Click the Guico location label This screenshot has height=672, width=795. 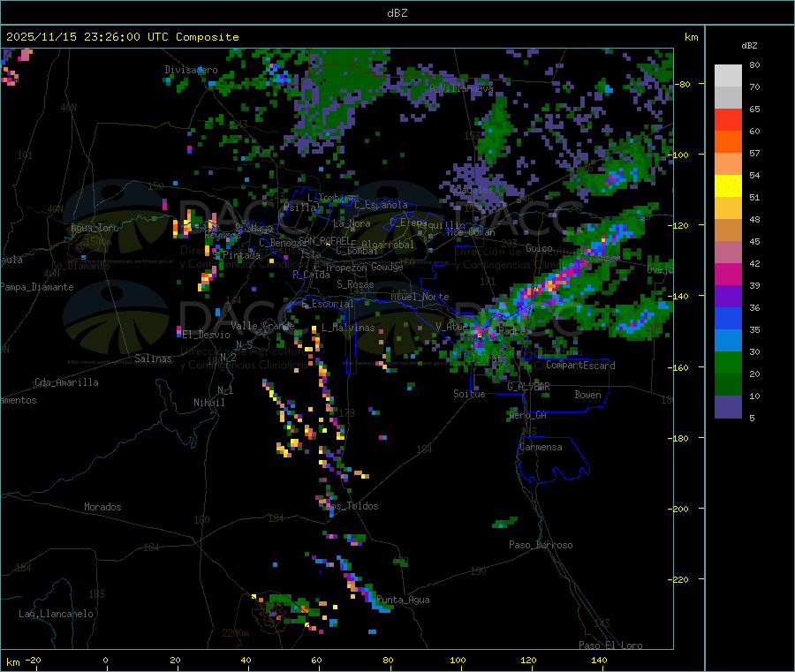click(539, 248)
